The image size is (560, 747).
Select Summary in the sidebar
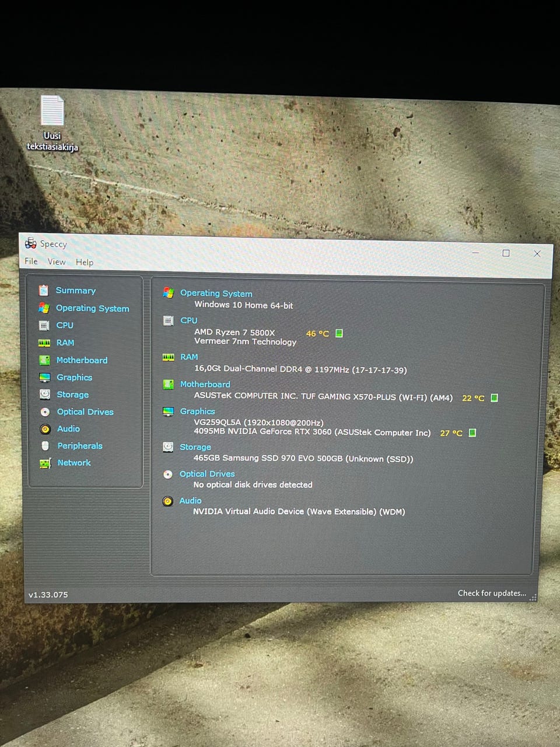coord(76,291)
